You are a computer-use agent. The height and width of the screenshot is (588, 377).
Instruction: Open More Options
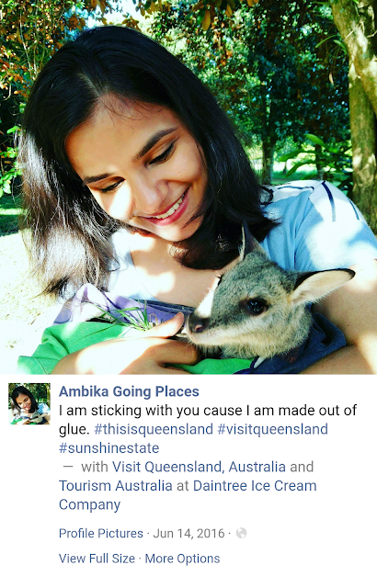point(182,559)
